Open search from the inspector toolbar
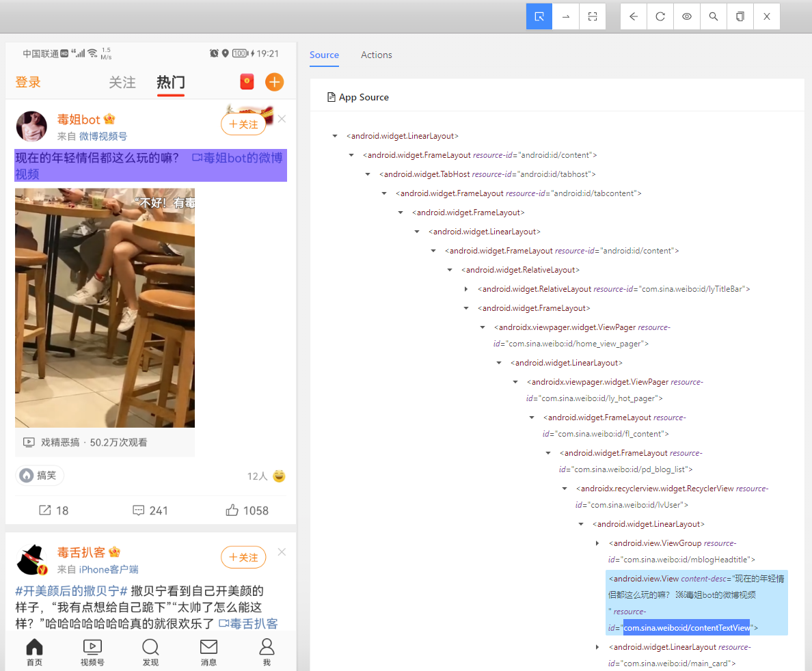Image resolution: width=812 pixels, height=671 pixels. (713, 16)
